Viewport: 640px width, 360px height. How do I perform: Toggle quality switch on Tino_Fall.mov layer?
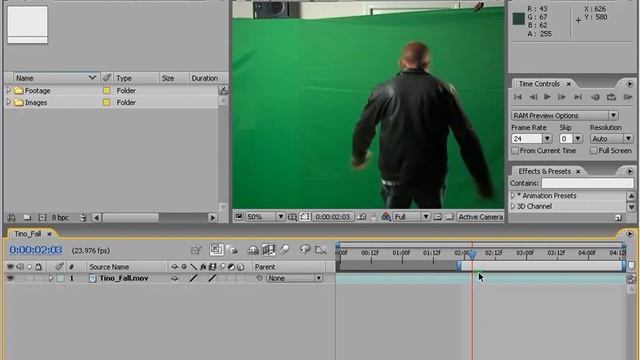coord(193,278)
